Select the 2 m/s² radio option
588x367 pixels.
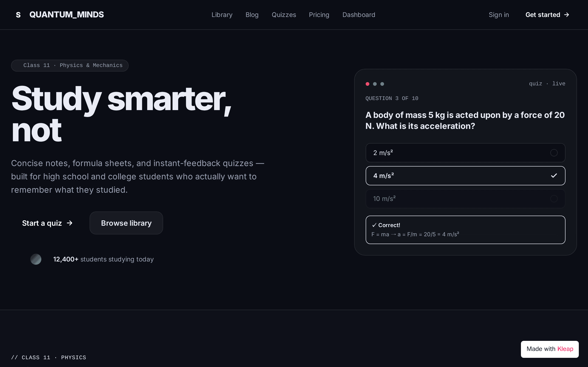[x=465, y=153]
